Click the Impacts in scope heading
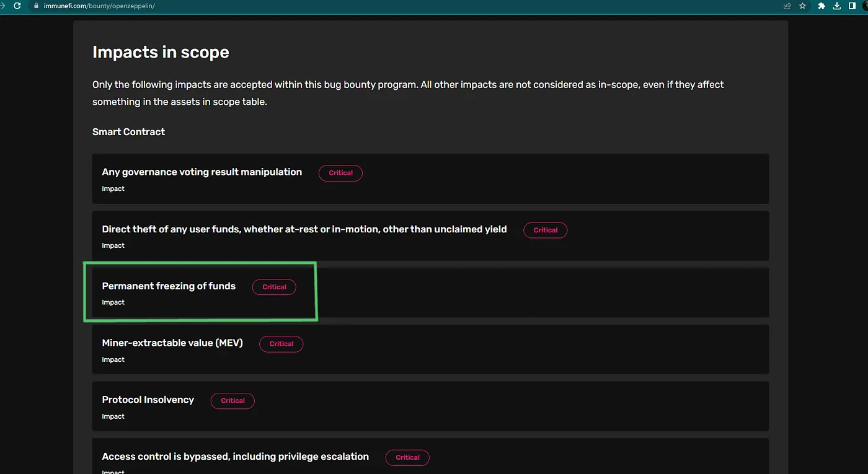This screenshot has height=474, width=868. tap(161, 52)
